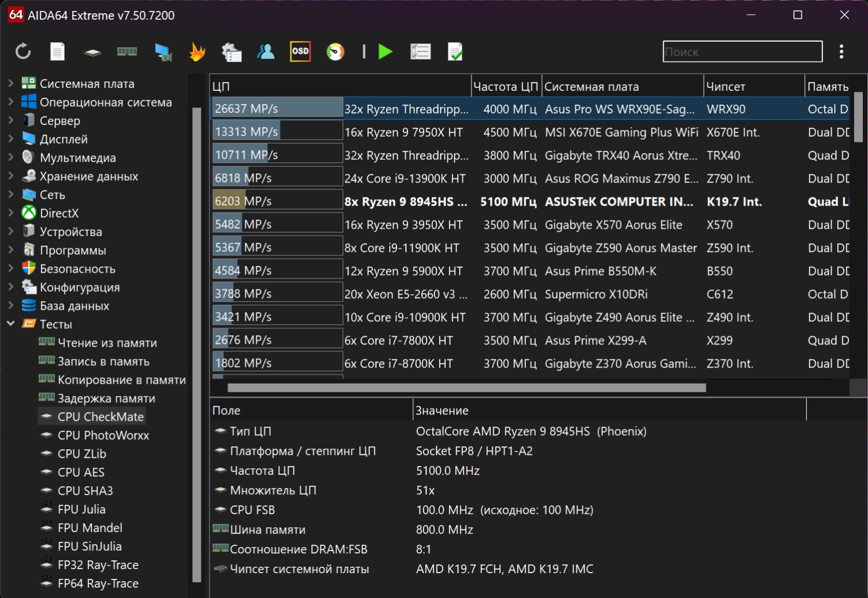Open the Report page icon
Image resolution: width=868 pixels, height=598 pixels.
57,52
